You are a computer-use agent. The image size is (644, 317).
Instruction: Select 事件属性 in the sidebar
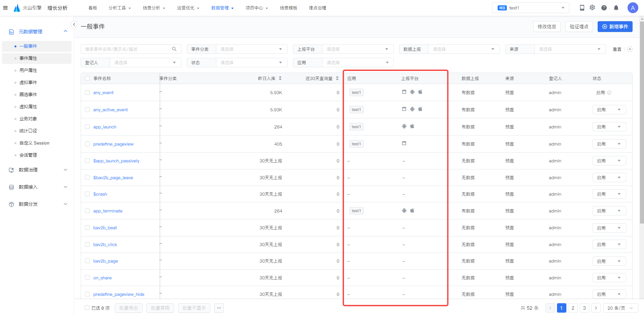click(x=28, y=58)
